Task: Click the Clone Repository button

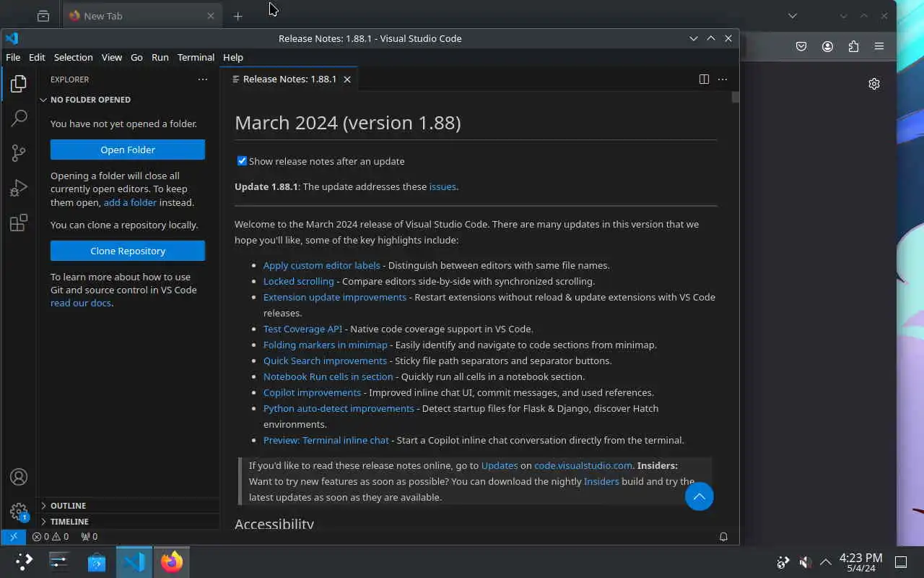Action: click(x=128, y=251)
